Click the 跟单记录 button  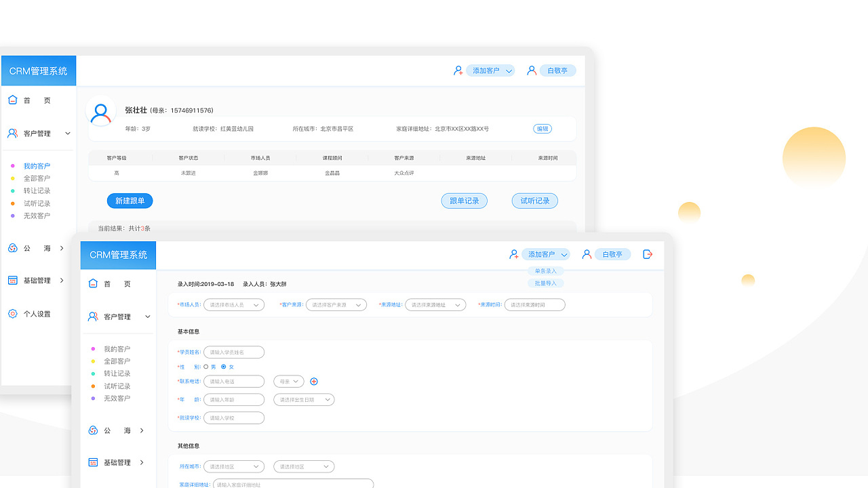(465, 201)
